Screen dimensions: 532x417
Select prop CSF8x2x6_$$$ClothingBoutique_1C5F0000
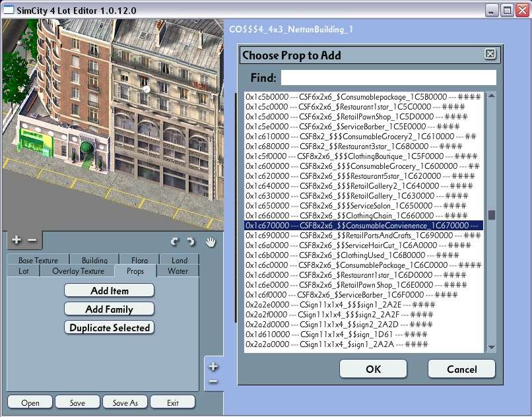(x=364, y=156)
